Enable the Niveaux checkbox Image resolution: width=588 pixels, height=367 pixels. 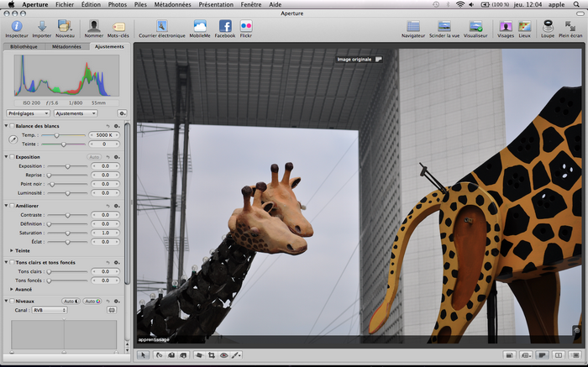[x=12, y=301]
